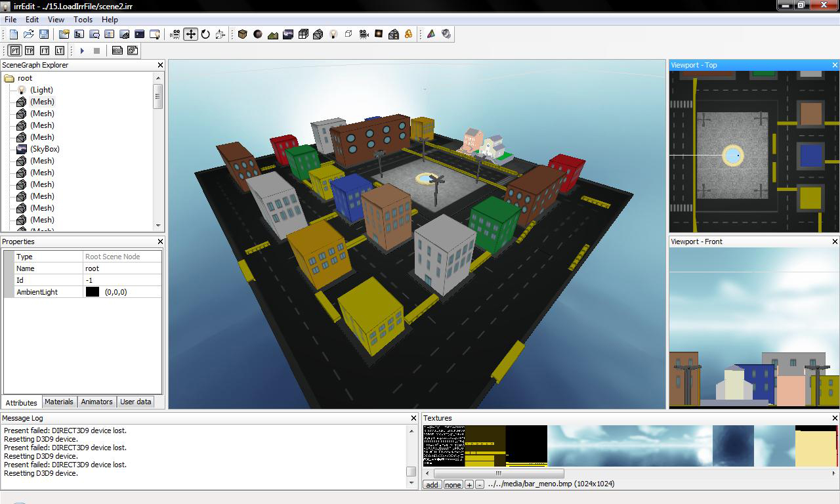840x504 pixels.
Task: Select the Move tool in the toolbar
Action: [190, 34]
